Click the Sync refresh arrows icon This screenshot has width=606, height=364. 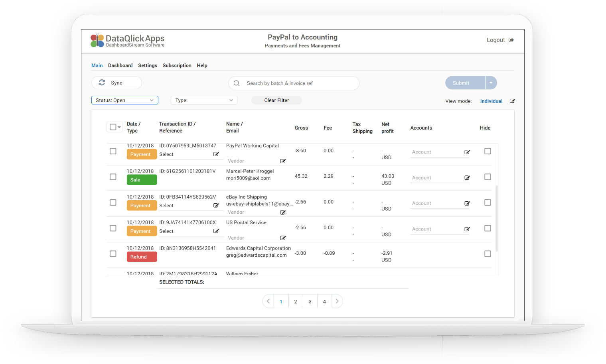tap(102, 83)
